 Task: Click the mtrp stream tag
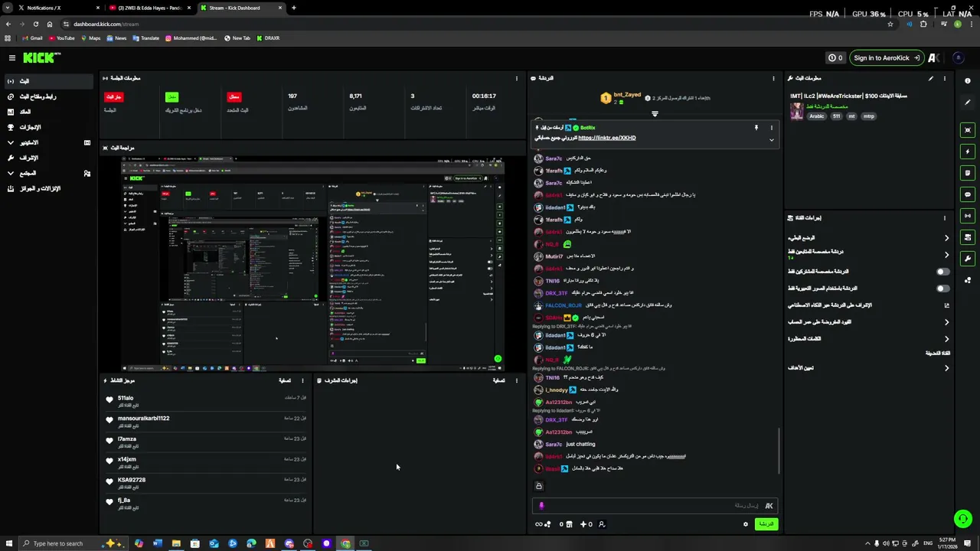[x=868, y=116]
